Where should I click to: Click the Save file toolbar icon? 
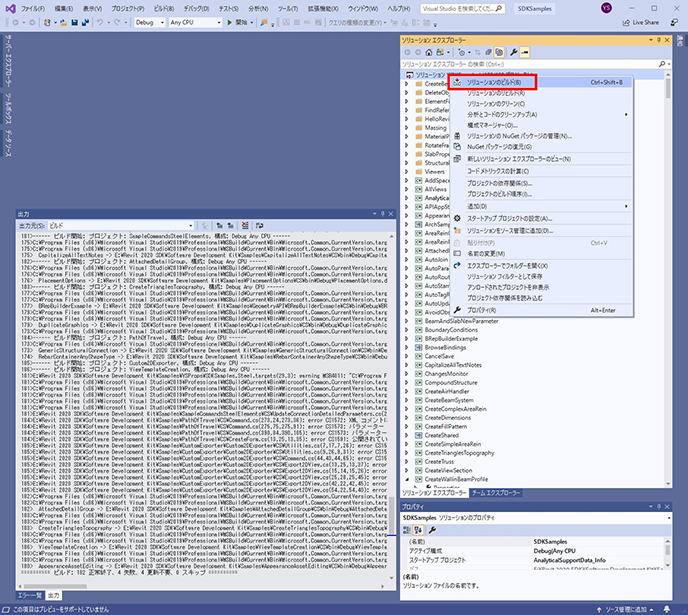point(75,22)
